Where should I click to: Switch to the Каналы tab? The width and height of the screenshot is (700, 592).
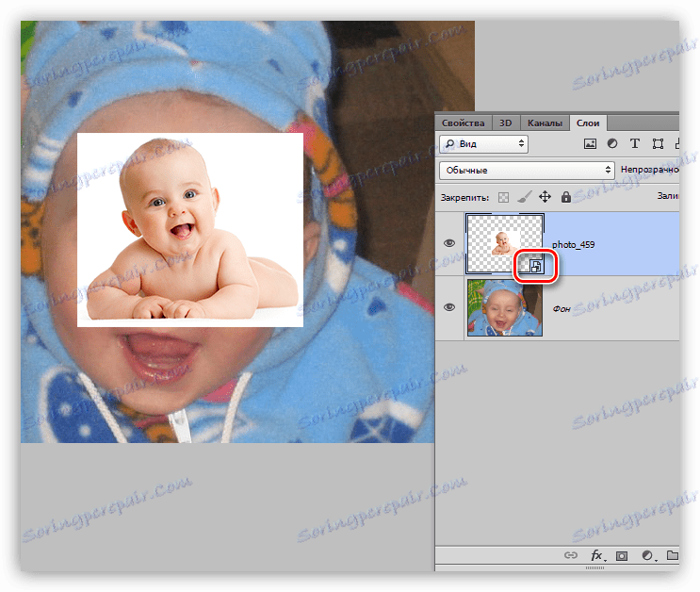(x=545, y=123)
